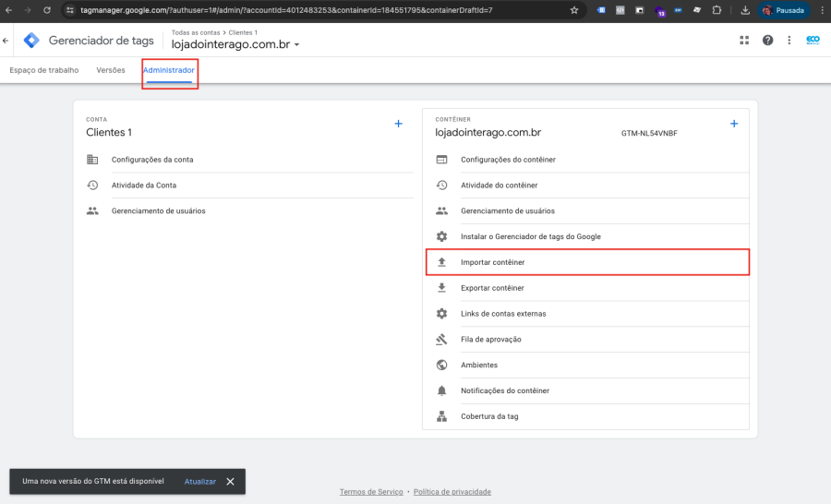Click the eco account avatar icon
Screen dimensions: 831x504
coord(813,41)
